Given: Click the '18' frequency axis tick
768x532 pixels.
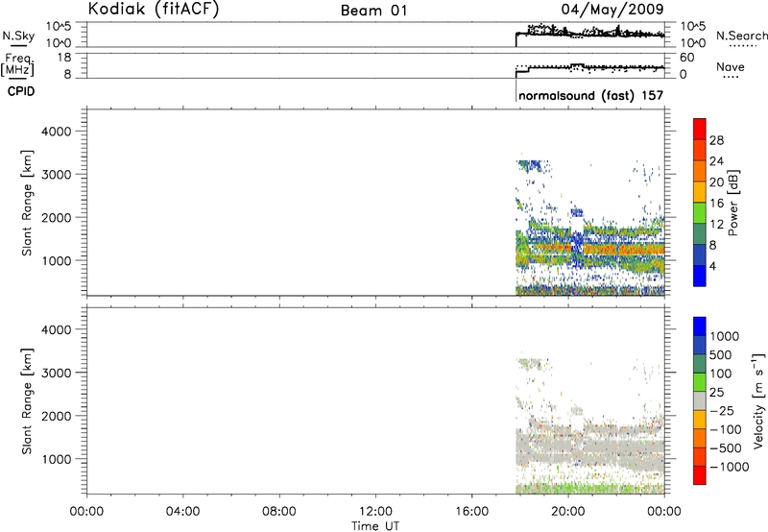Looking at the screenshot, I should point(65,58).
